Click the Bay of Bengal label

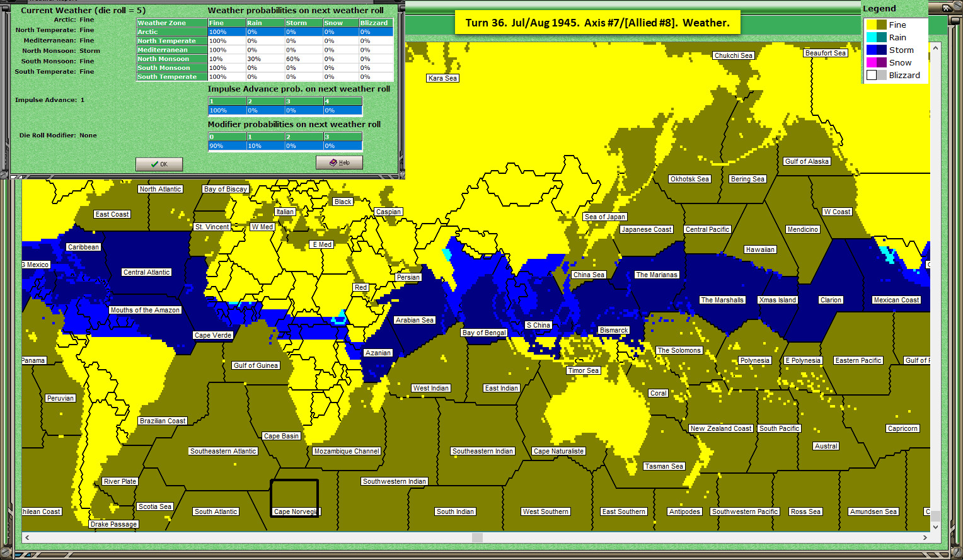(484, 333)
